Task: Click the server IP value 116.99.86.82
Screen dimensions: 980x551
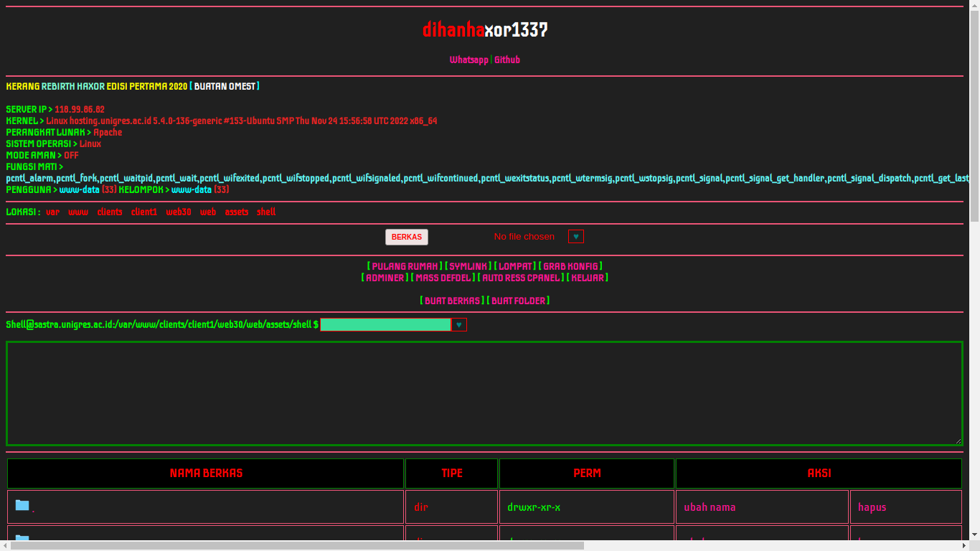Action: click(x=80, y=110)
